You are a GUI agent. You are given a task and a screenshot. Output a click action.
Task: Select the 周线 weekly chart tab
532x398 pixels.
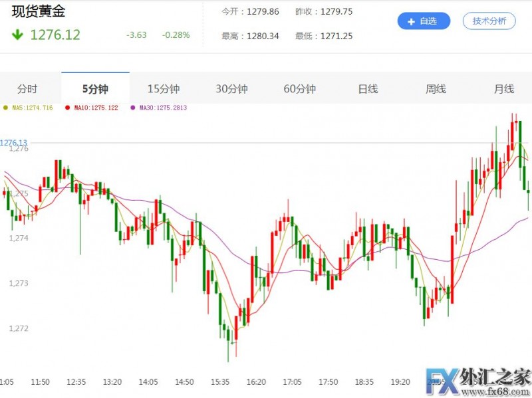[436, 89]
